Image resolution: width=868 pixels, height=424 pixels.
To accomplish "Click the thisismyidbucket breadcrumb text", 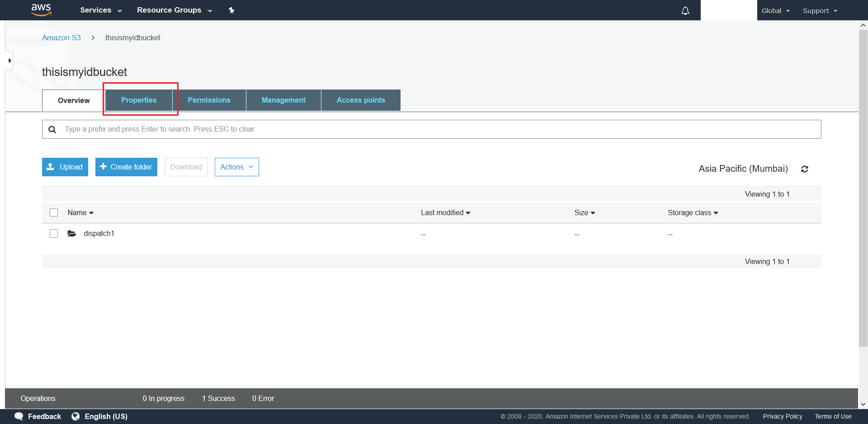I will point(133,38).
